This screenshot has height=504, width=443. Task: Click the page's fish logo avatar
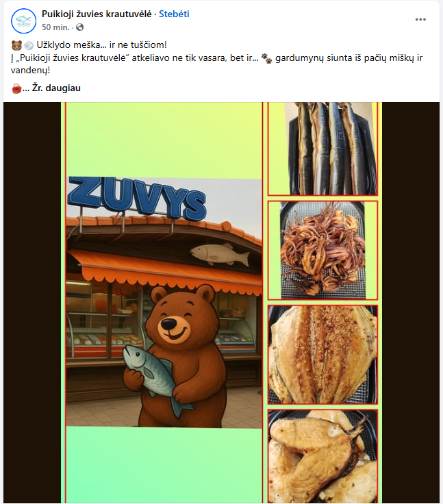[x=23, y=21]
